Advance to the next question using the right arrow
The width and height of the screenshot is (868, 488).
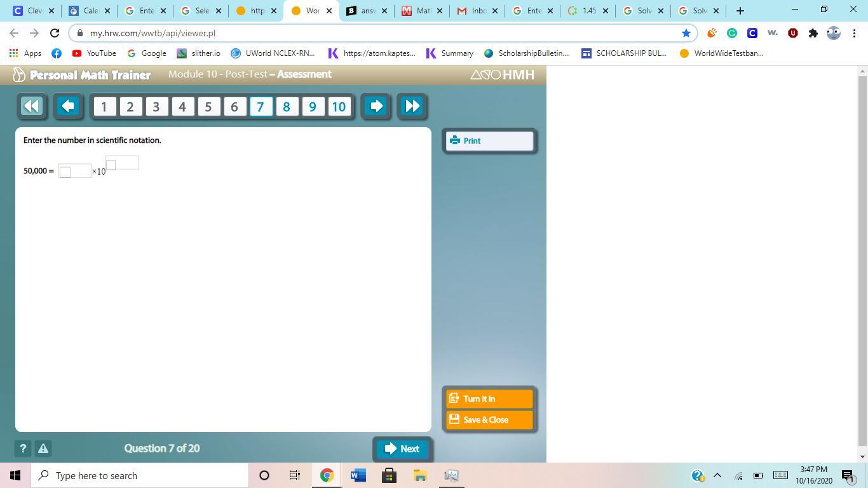[x=376, y=106]
